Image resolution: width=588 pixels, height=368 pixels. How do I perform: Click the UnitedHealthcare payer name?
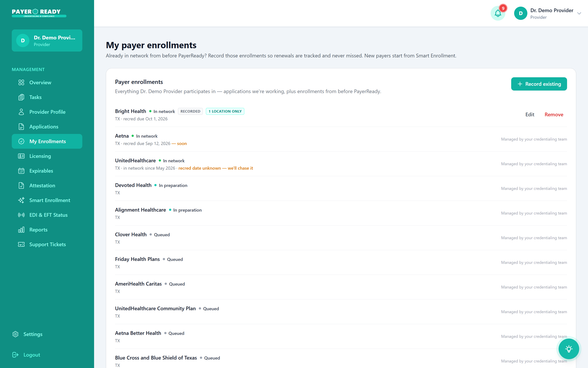[x=135, y=161]
